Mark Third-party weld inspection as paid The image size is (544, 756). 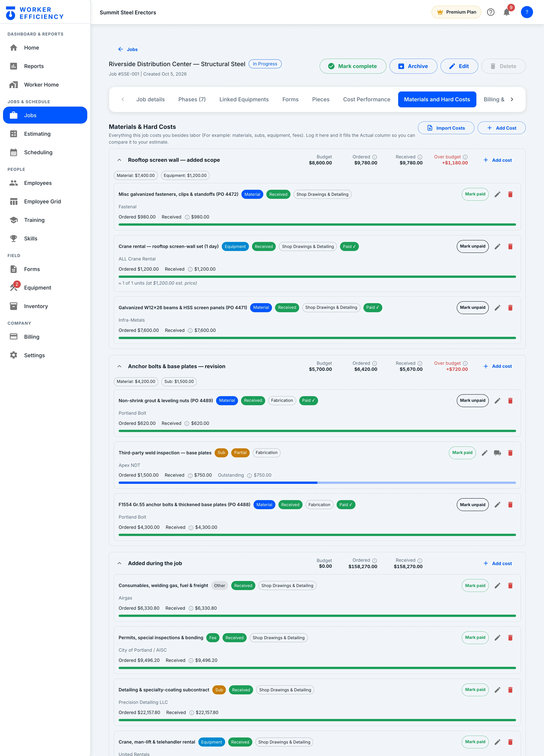tap(462, 453)
